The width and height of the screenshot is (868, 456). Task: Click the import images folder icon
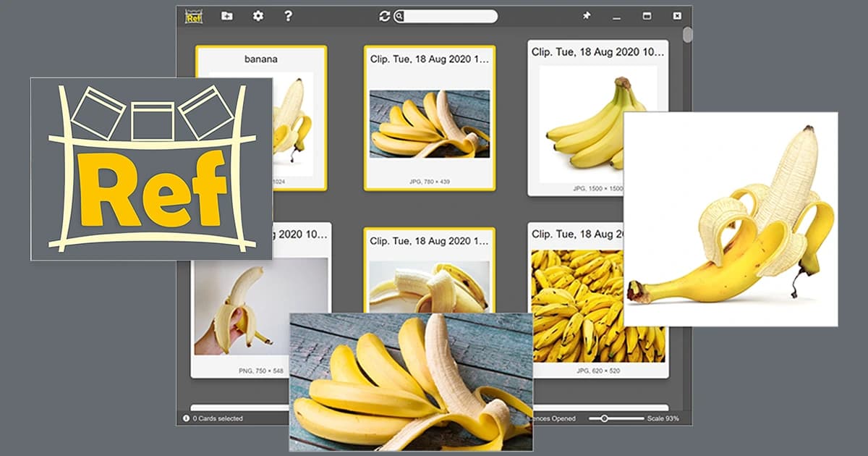coord(226,15)
